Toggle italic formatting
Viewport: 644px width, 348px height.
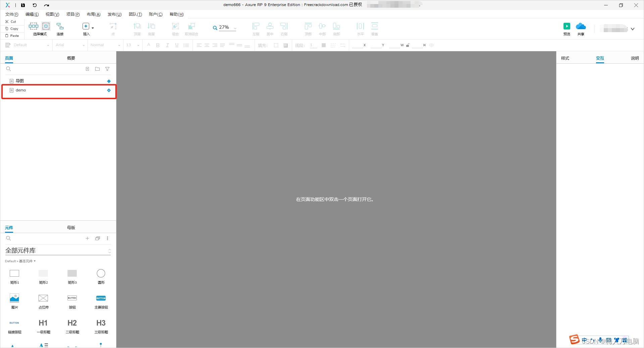point(167,45)
